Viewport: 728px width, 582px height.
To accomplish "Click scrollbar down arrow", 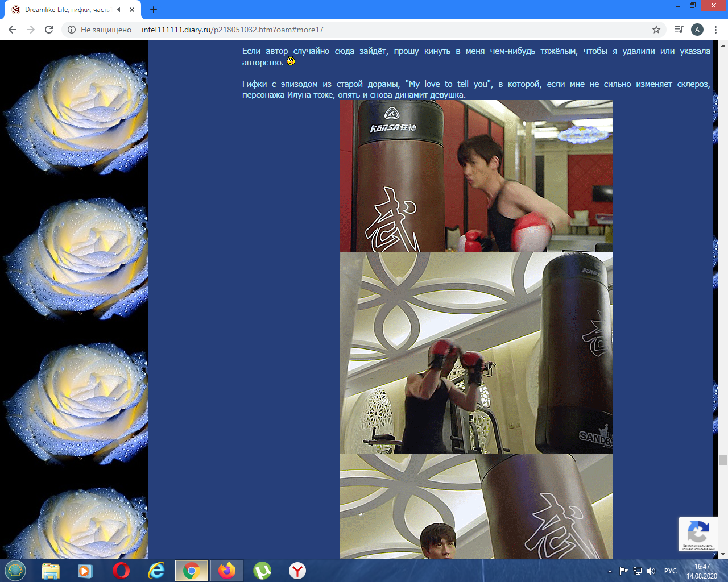I will tap(723, 554).
